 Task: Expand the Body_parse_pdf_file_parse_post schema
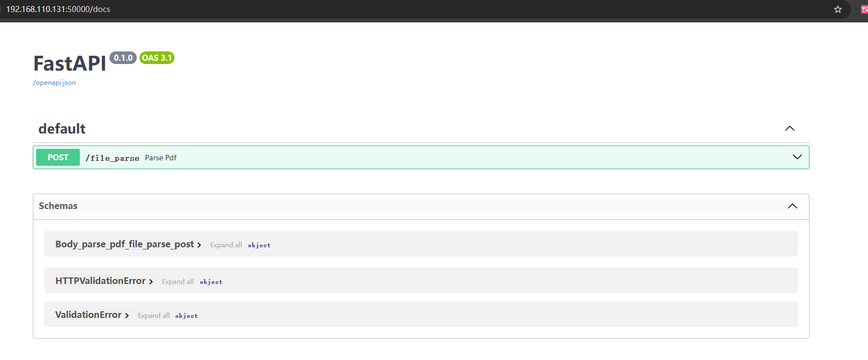pos(128,244)
